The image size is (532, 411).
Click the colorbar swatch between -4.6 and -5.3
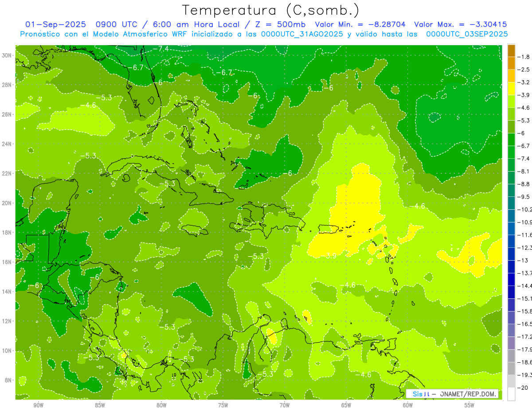pos(511,114)
